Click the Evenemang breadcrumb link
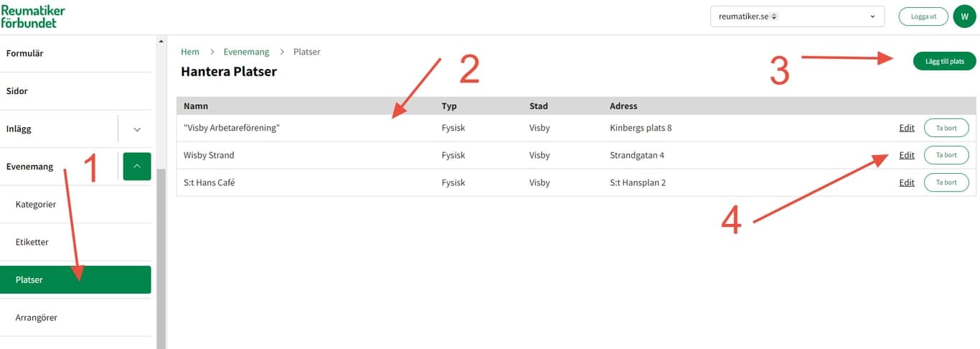Viewport: 980px width, 349px height. (246, 52)
